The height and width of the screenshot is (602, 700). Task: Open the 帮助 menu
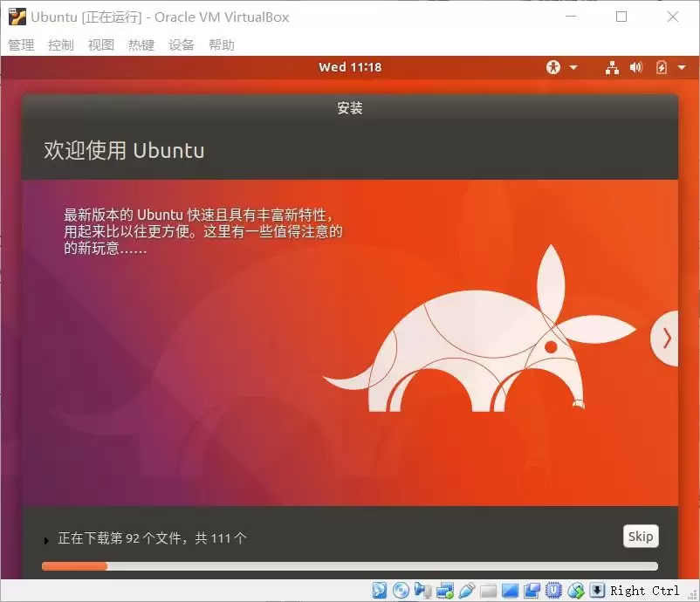[222, 44]
